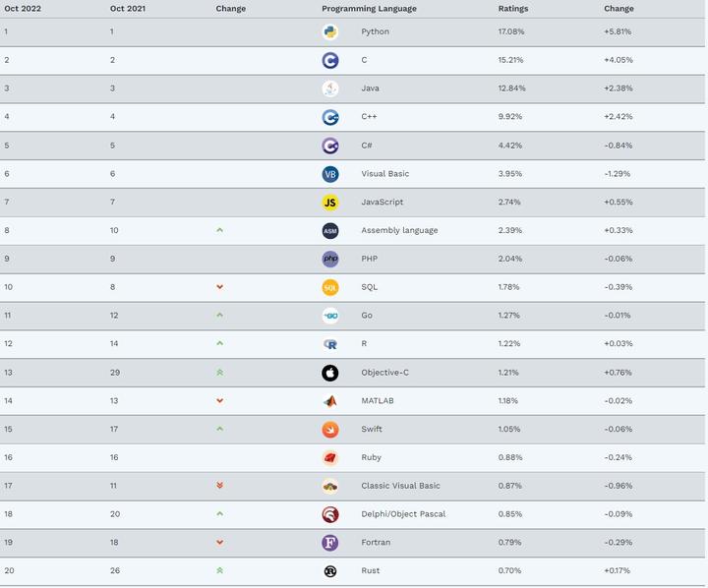Click the Rust gear icon
708x588 pixels.
pyautogui.click(x=330, y=571)
